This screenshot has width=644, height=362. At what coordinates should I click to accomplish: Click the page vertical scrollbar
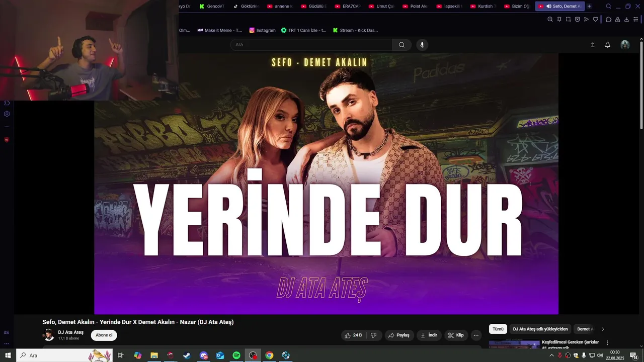[x=641, y=85]
